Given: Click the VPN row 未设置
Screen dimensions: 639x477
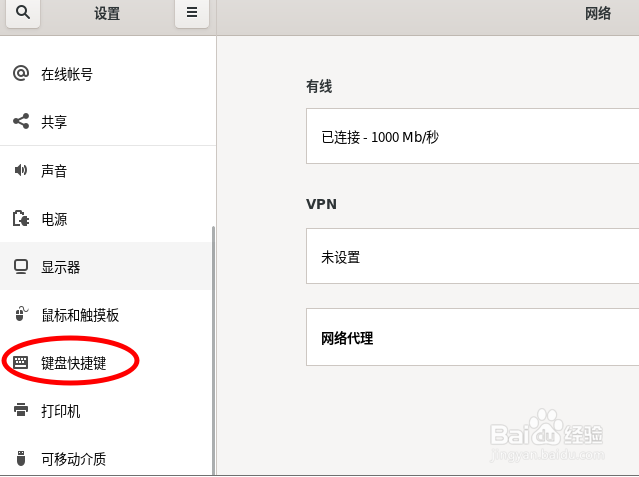Looking at the screenshot, I should (x=473, y=256).
